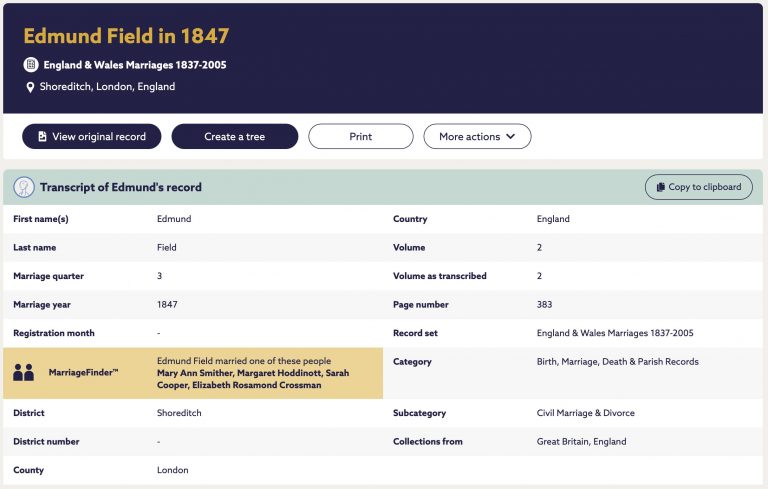The height and width of the screenshot is (489, 768).
Task: Click the Category value Birth, Marriage, Death & Parish Records
Action: [x=618, y=362]
